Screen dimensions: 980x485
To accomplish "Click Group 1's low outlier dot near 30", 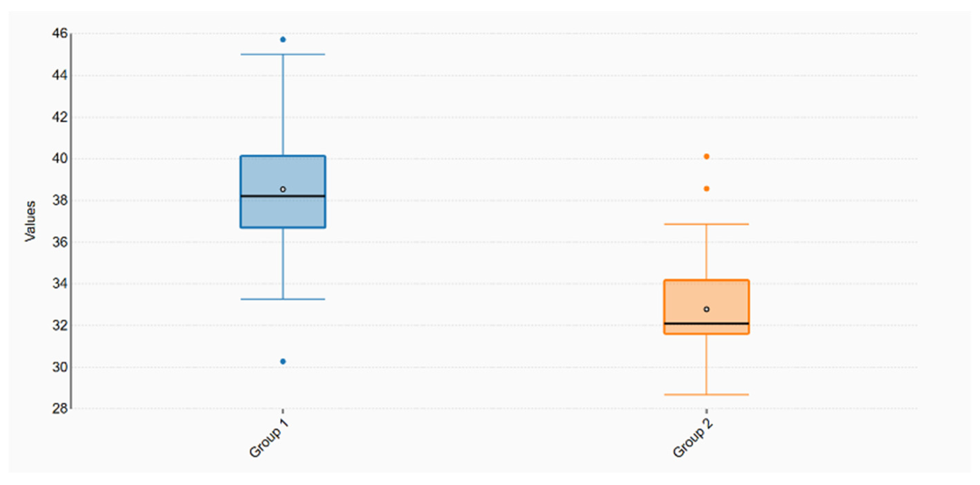I will pos(283,361).
